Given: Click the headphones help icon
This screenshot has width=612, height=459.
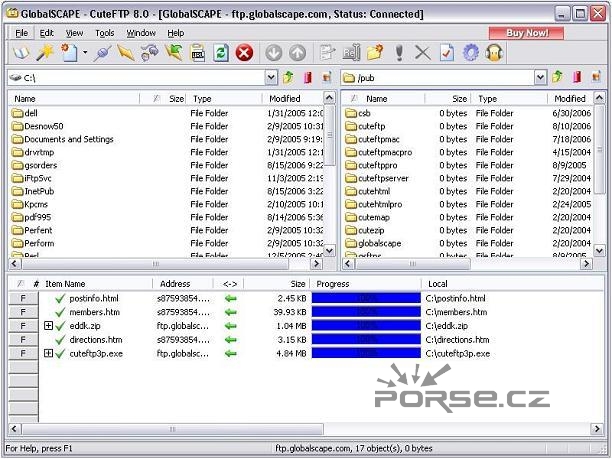Looking at the screenshot, I should pos(494,53).
